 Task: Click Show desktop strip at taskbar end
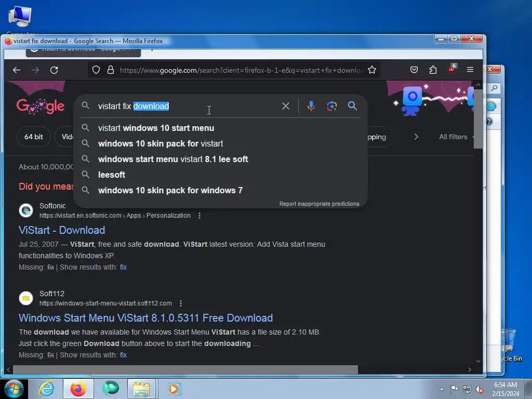click(x=528, y=389)
